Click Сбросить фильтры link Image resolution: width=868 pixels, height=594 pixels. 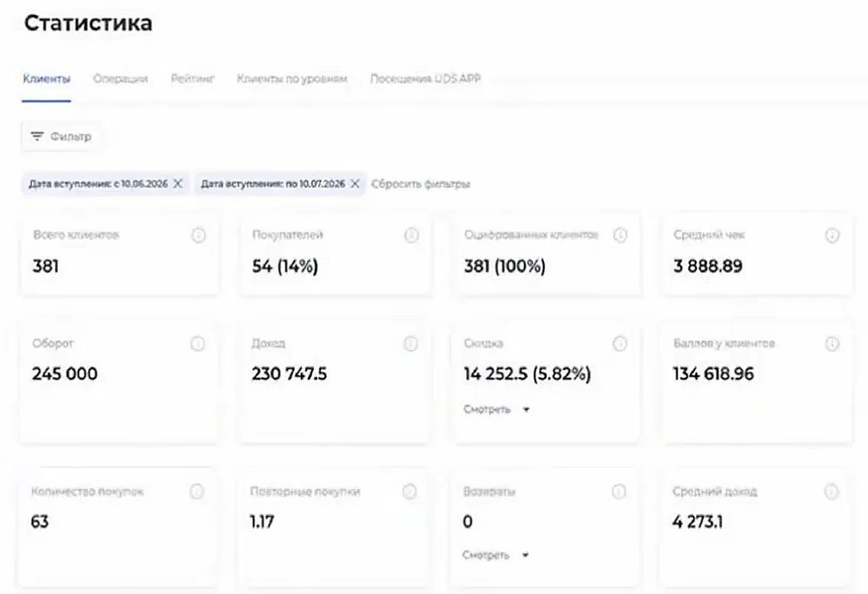[x=420, y=184]
